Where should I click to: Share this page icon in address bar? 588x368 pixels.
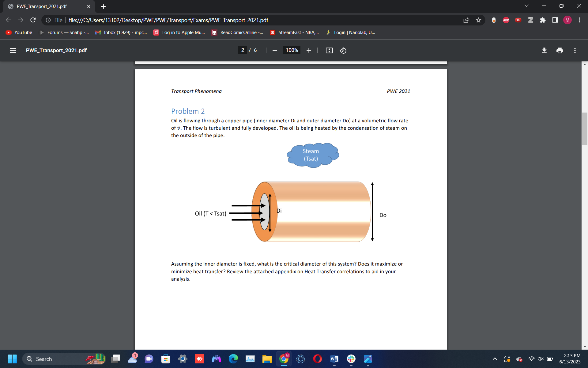466,20
